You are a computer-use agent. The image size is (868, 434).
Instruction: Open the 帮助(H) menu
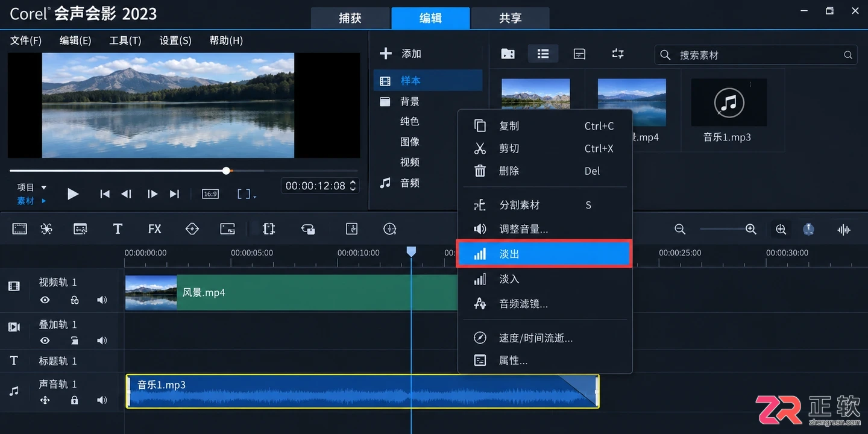pyautogui.click(x=226, y=40)
